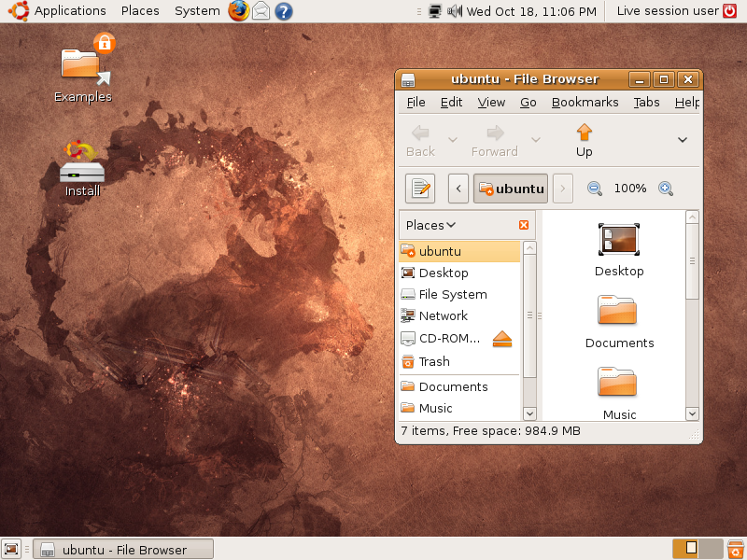Open the mail envelope launcher icon
The height and width of the screenshot is (560, 747).
[261, 11]
